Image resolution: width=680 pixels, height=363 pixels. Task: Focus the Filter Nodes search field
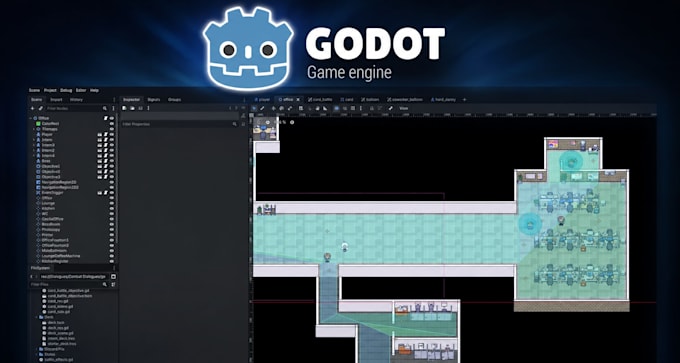(x=77, y=108)
